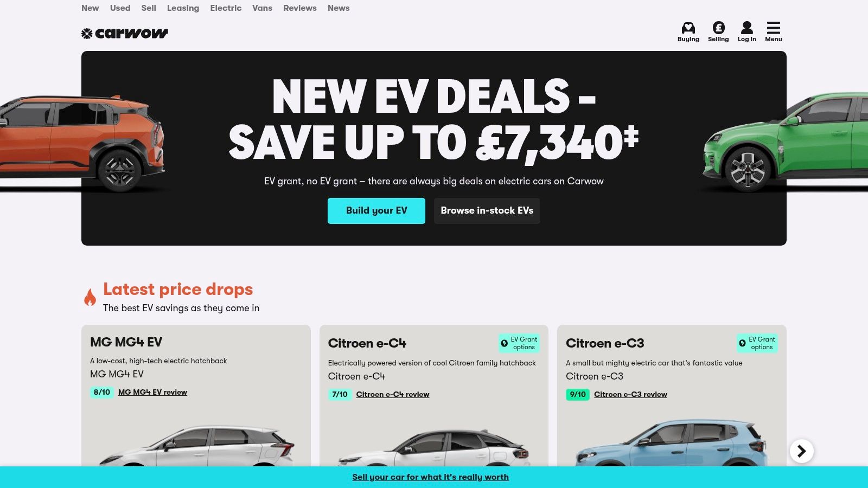Open the Leasing menu item

coord(183,8)
